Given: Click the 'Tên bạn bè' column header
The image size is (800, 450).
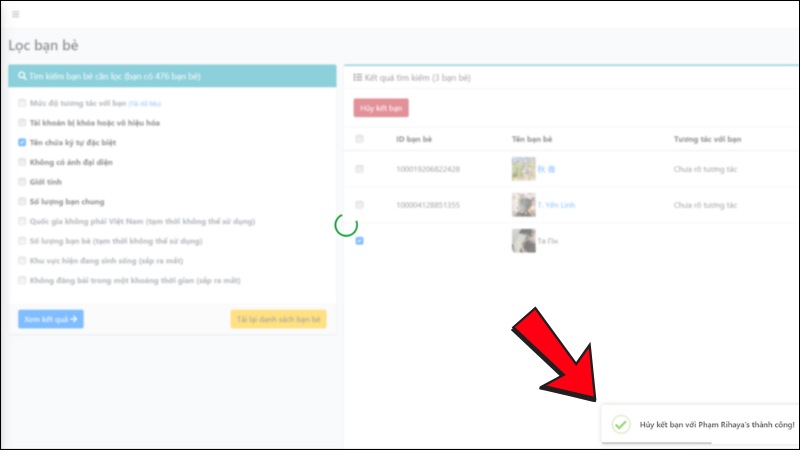Looking at the screenshot, I should coord(533,139).
